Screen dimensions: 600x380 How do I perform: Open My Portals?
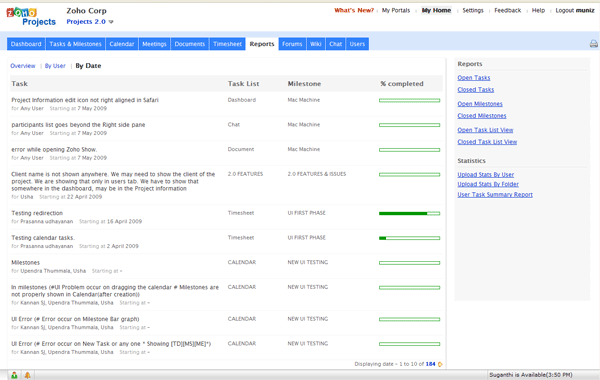(x=396, y=10)
